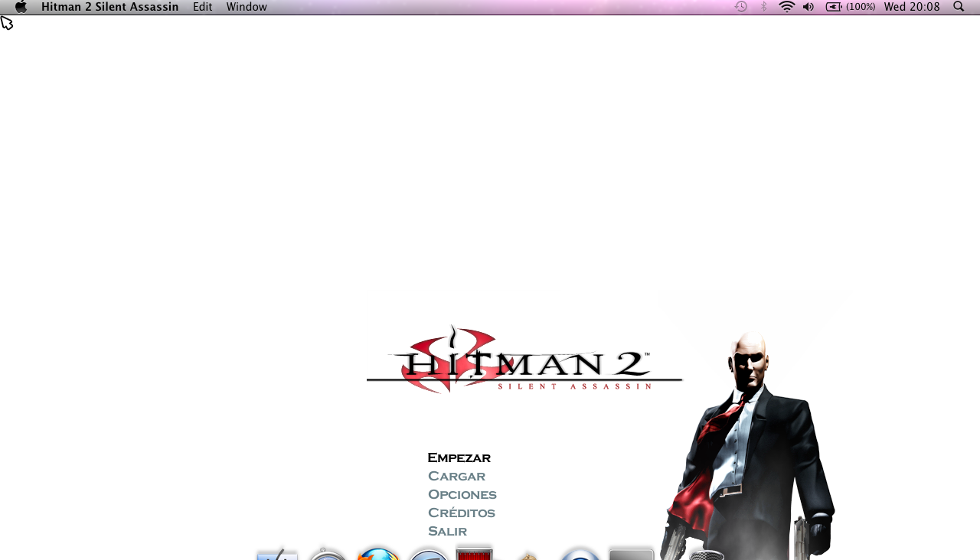Open the volume control icon
Viewport: 980px width, 560px height.
coord(808,7)
